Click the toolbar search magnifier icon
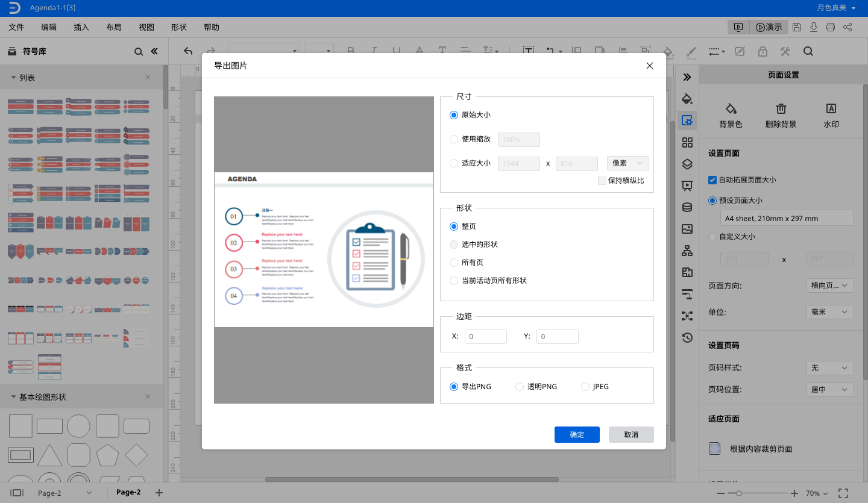The width and height of the screenshot is (868, 503). [808, 51]
